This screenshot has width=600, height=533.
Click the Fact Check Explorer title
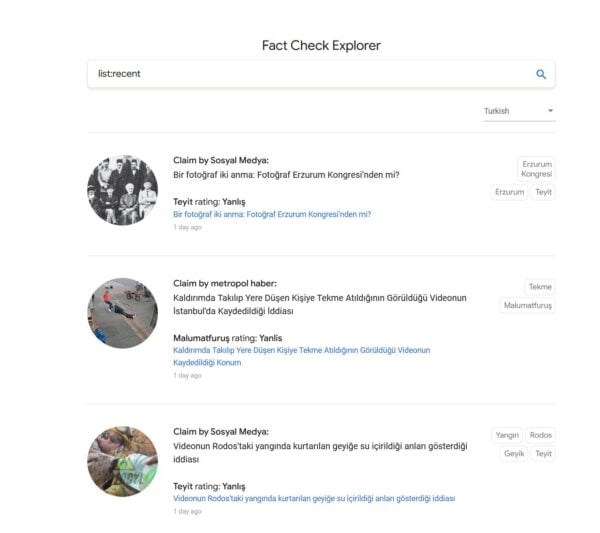click(321, 45)
